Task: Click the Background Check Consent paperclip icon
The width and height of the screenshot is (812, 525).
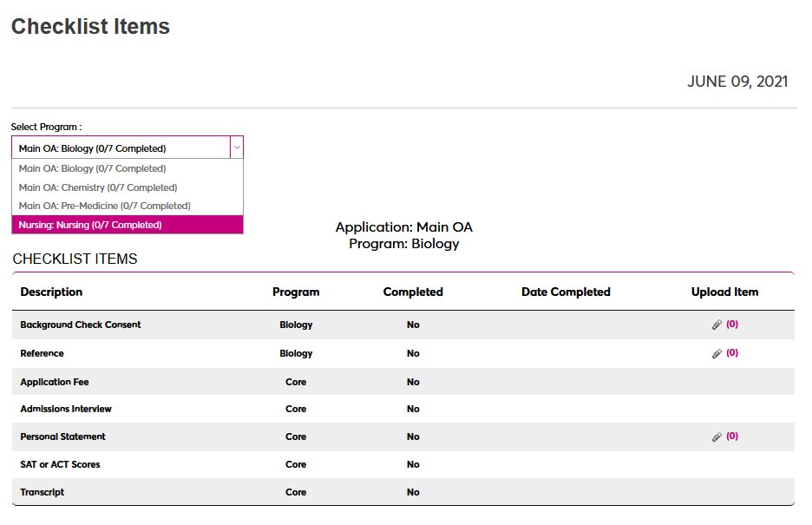Action: [717, 325]
